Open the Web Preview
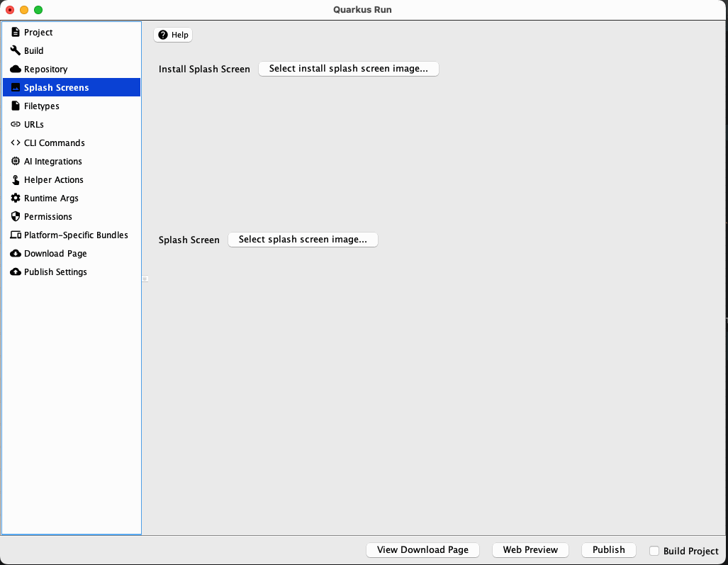The image size is (728, 565). [x=530, y=549]
